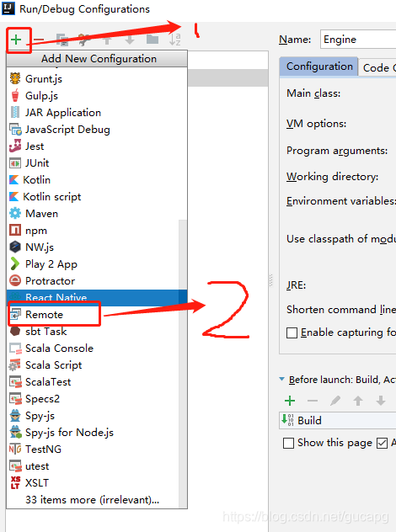Click the NW.js icon entry
The width and height of the screenshot is (396, 532).
point(15,247)
